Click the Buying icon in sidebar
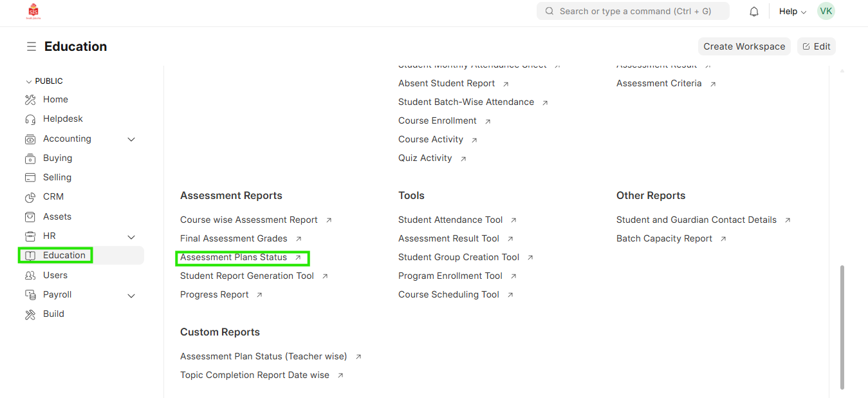 click(x=30, y=158)
